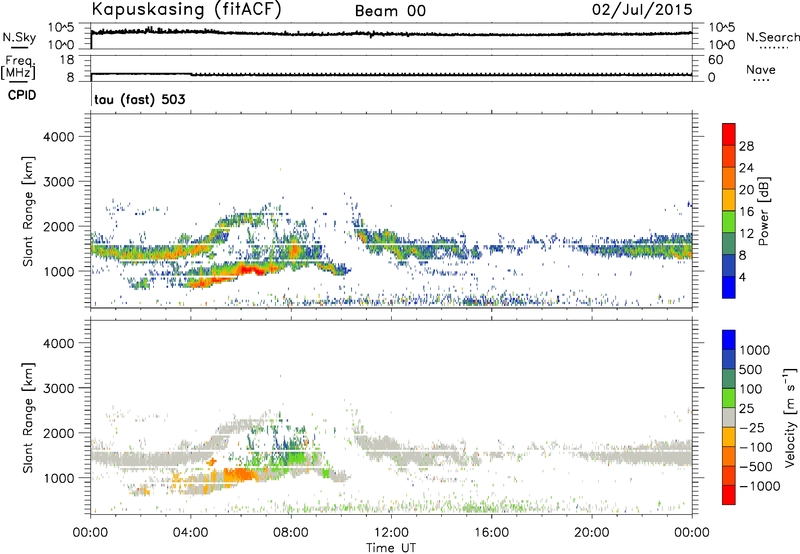Screen dimensions: 800x554
Task: Click the "500" tick on Velocity color bar
Action: pyautogui.click(x=752, y=370)
